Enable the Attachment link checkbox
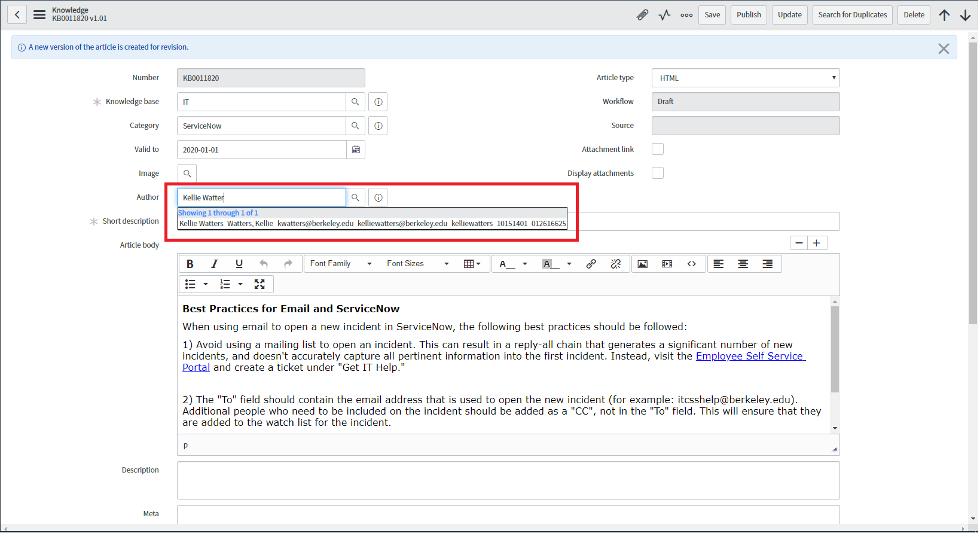The height and width of the screenshot is (533, 980). pos(658,149)
